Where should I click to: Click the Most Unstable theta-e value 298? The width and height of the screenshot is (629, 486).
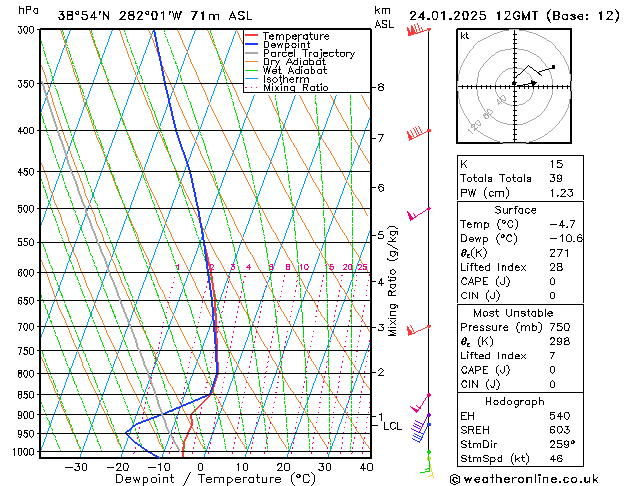[x=560, y=341]
